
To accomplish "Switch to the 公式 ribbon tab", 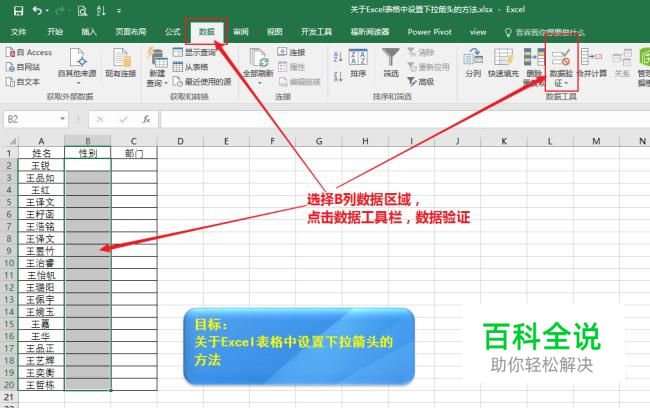I will [x=172, y=32].
